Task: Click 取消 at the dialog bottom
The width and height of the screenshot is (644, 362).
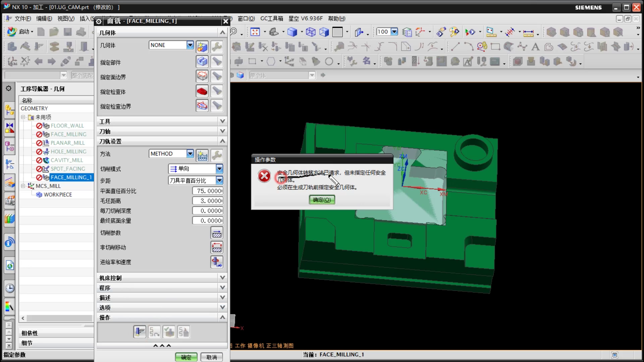Action: tap(211, 357)
